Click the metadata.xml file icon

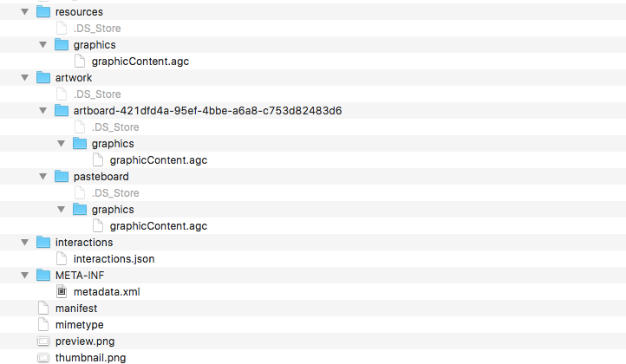[61, 292]
